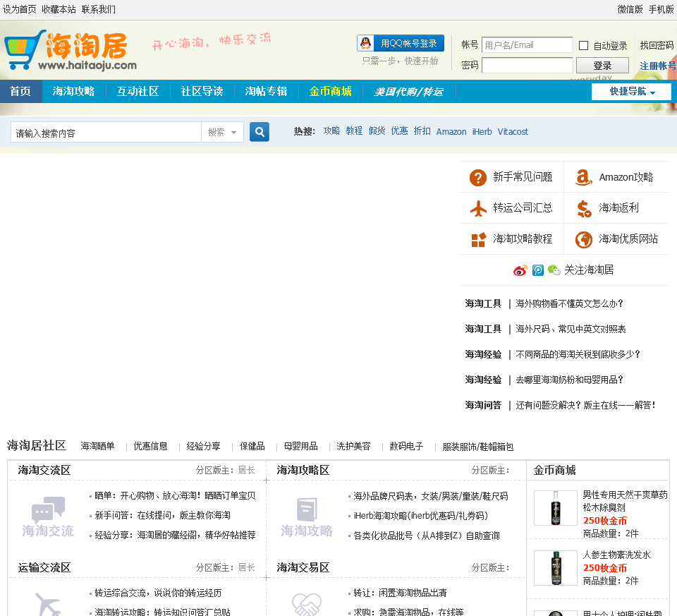Image resolution: width=677 pixels, height=616 pixels.
Task: Open 海外尺码、常见中英文对照表 article
Action: tap(571, 329)
